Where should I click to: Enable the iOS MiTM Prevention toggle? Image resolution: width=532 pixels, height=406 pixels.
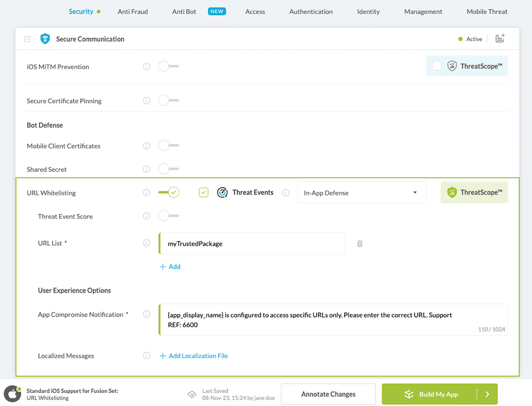pyautogui.click(x=168, y=67)
